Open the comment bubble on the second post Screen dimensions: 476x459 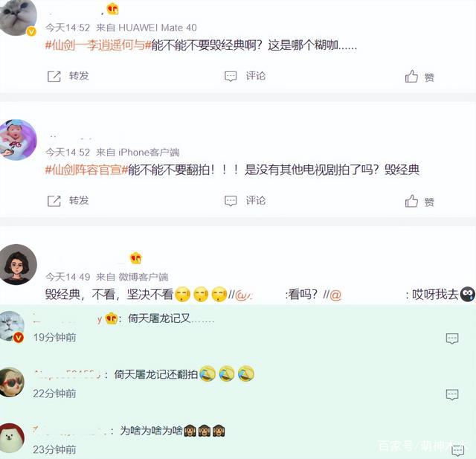click(231, 201)
